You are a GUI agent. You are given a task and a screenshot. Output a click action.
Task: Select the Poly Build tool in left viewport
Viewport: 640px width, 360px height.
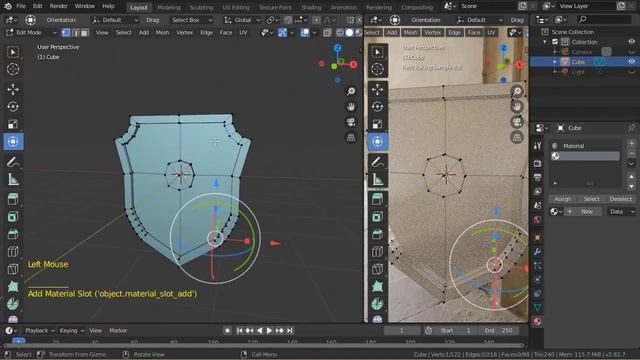coord(13,287)
